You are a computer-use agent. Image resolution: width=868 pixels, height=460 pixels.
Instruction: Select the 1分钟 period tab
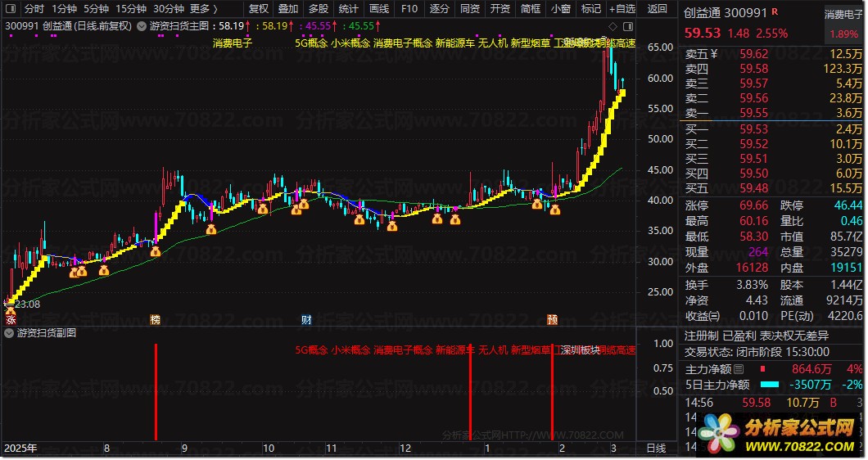(x=64, y=9)
